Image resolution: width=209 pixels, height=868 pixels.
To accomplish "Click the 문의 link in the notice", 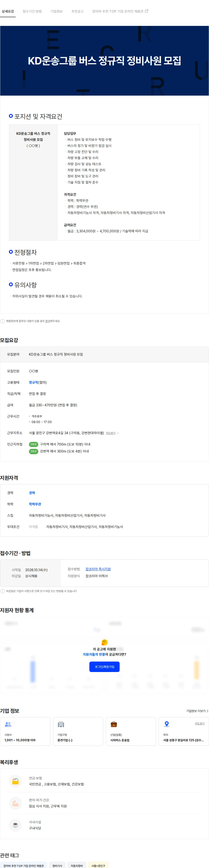I will click(x=47, y=321).
